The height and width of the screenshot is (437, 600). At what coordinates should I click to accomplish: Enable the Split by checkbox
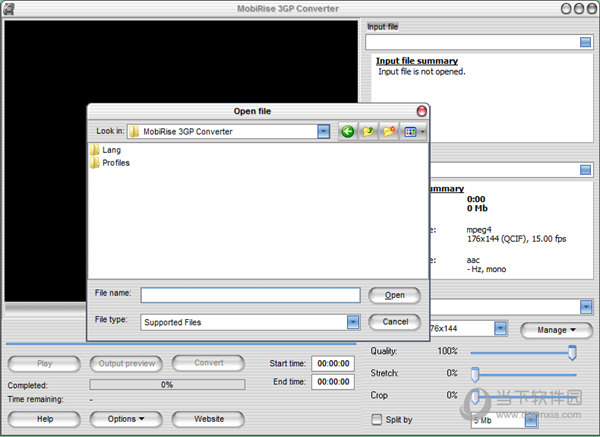pyautogui.click(x=377, y=419)
